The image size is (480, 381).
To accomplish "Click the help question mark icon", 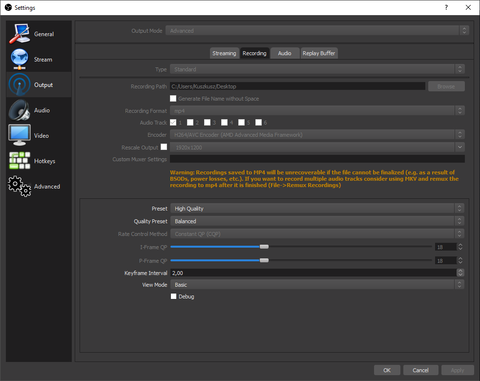I will pos(446,7).
